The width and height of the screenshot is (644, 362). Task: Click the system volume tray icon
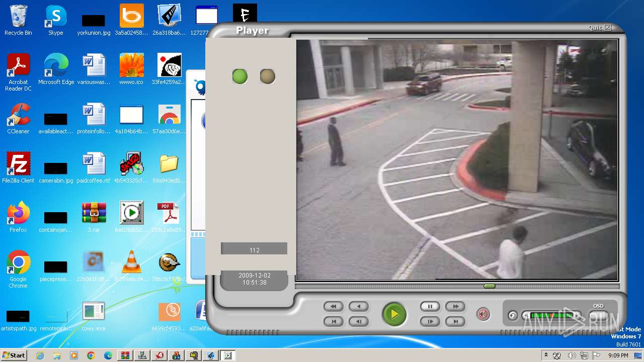point(572,355)
